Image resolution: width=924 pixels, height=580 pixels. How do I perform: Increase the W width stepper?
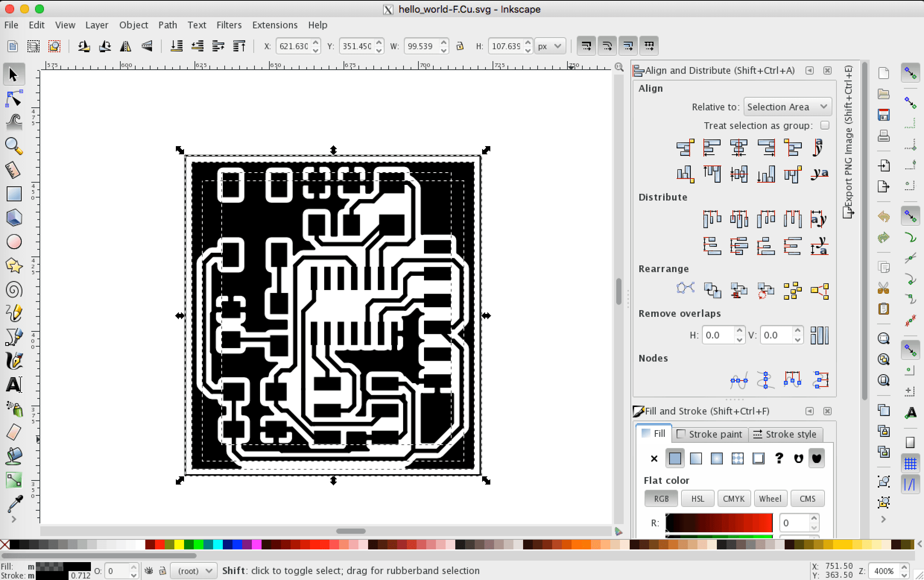(x=444, y=42)
